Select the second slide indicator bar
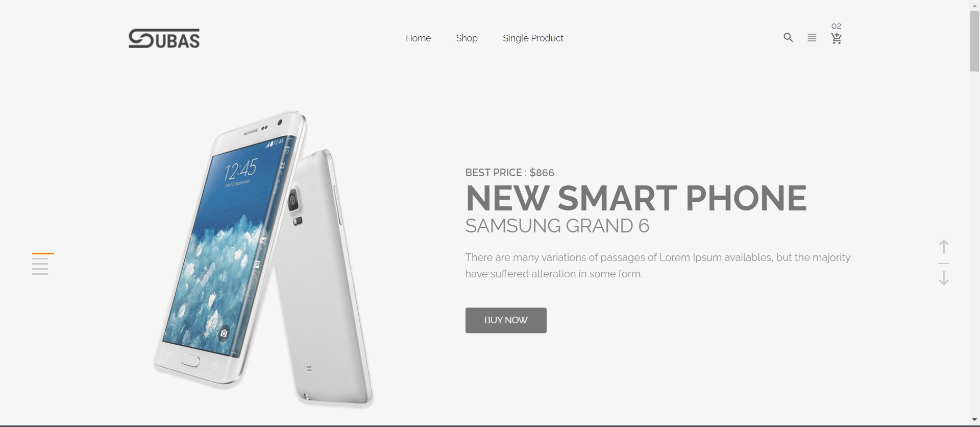The width and height of the screenshot is (980, 427). tap(40, 258)
